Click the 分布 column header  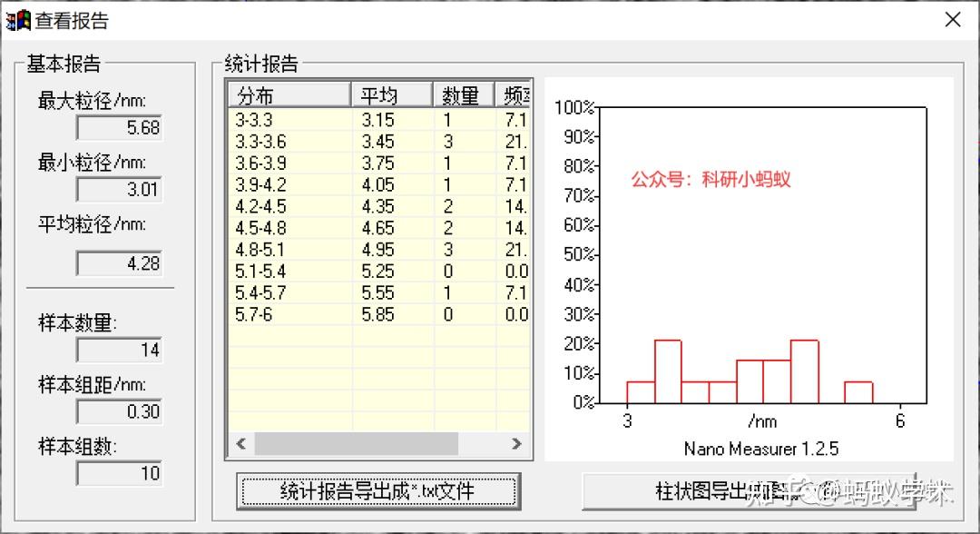coord(286,94)
